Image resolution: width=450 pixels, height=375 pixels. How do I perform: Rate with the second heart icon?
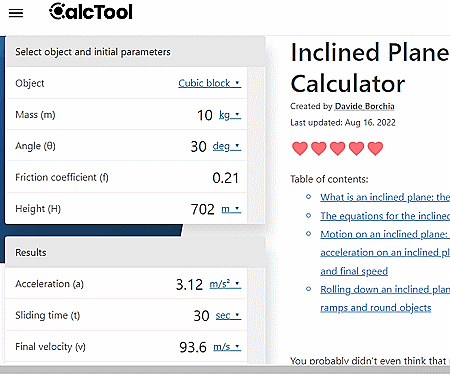point(319,148)
